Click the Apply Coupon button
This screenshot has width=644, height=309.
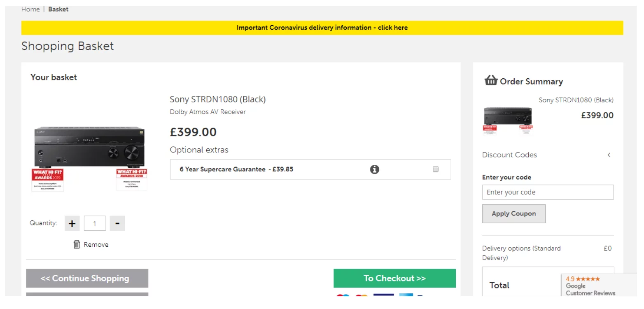click(514, 213)
